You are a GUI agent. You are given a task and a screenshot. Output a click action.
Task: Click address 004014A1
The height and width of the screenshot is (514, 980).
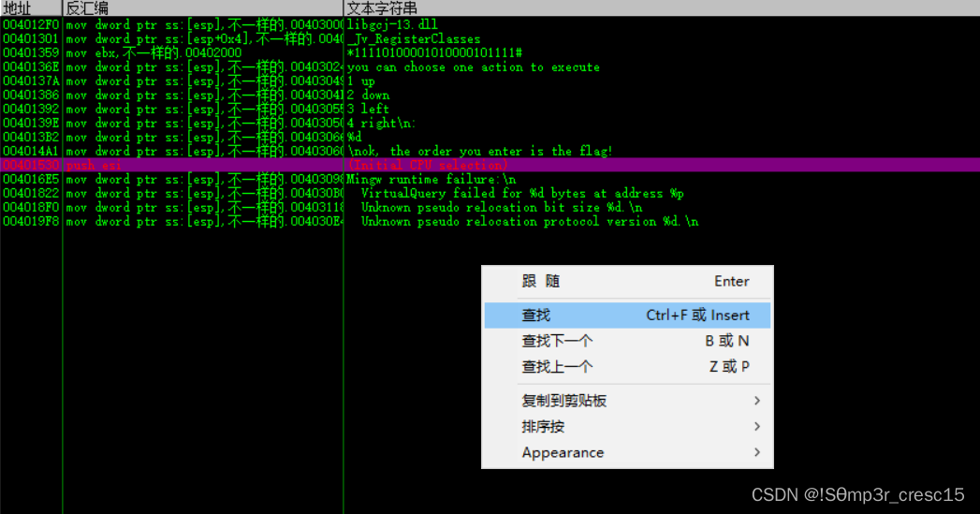click(31, 152)
